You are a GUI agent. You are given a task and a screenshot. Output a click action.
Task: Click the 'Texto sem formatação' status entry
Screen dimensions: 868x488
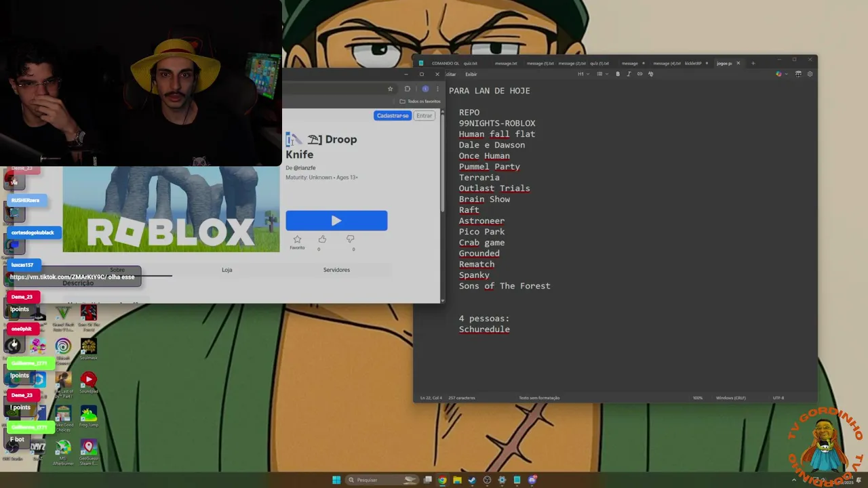tap(539, 398)
